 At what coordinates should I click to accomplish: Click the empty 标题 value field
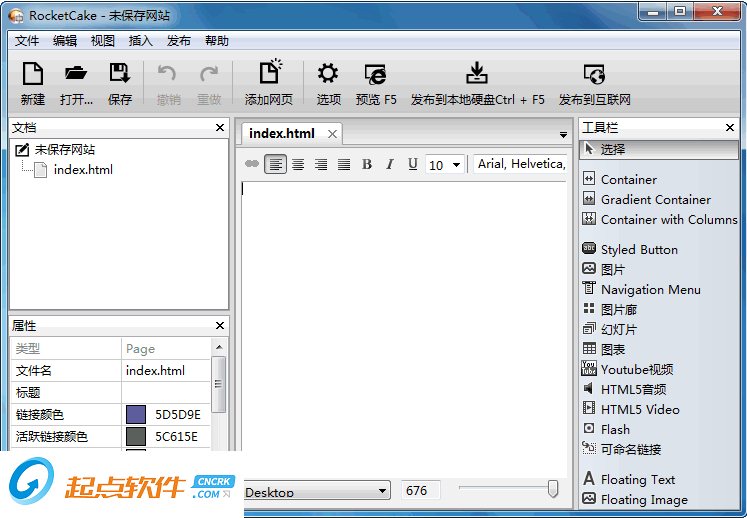(166, 393)
